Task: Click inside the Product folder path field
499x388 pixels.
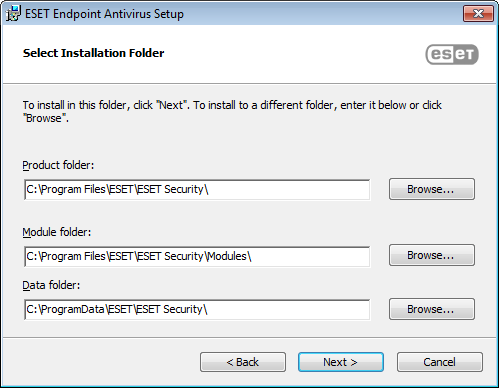Action: [197, 190]
